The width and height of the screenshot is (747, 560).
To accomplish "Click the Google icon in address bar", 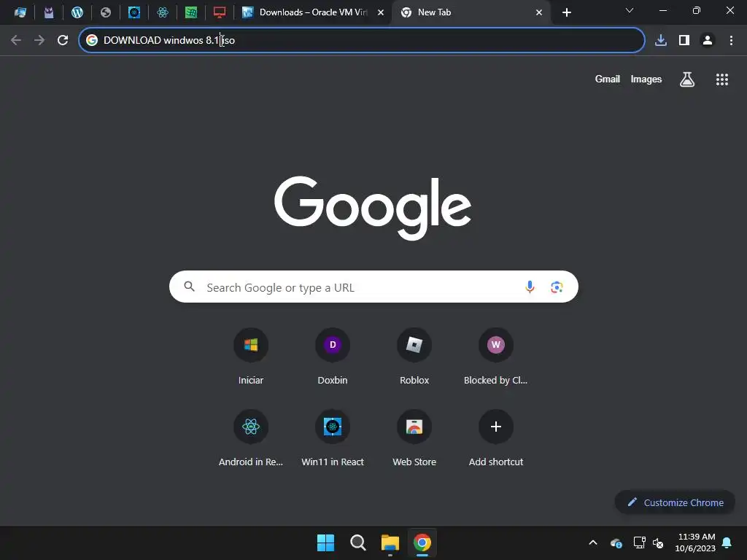I will pos(92,40).
